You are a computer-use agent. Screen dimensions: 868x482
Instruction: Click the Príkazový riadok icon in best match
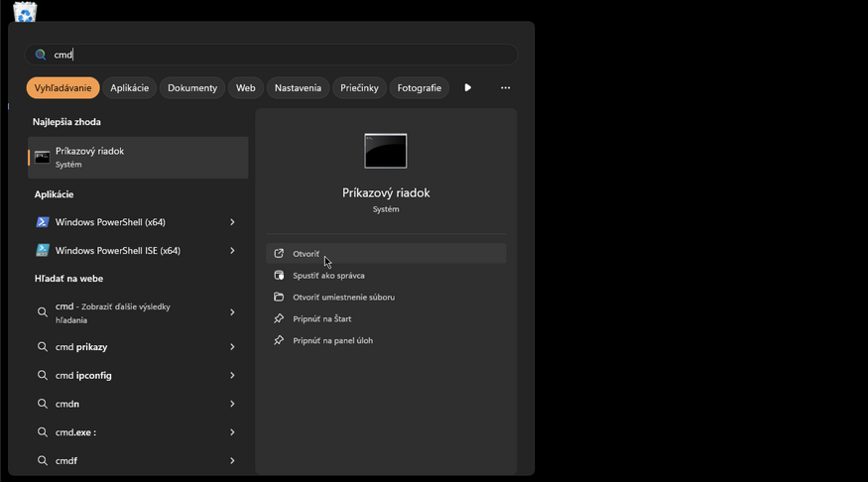[42, 158]
